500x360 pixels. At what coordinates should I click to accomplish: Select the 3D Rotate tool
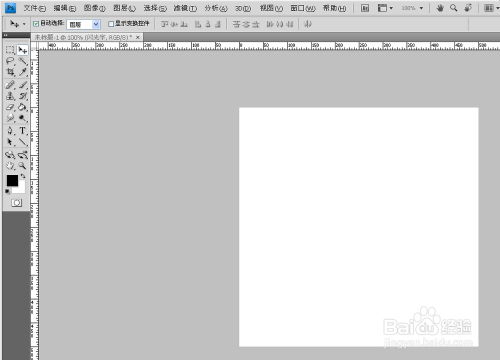click(x=10, y=155)
